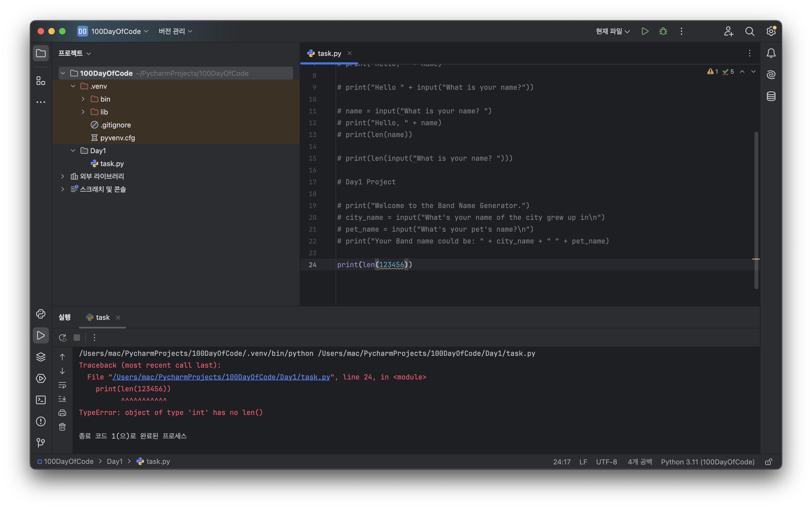Open the Python Console tool window
Screen dimensions: 812x509
pyautogui.click(x=41, y=314)
